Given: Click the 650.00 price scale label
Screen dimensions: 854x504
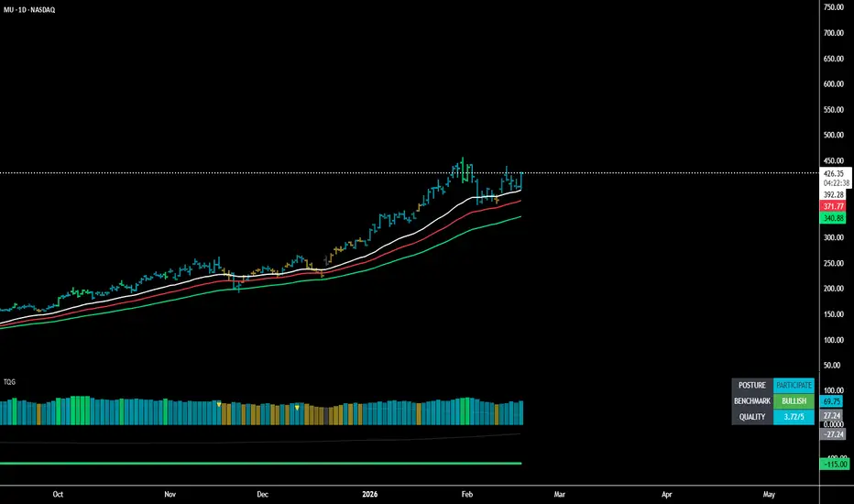Looking at the screenshot, I should click(x=833, y=59).
